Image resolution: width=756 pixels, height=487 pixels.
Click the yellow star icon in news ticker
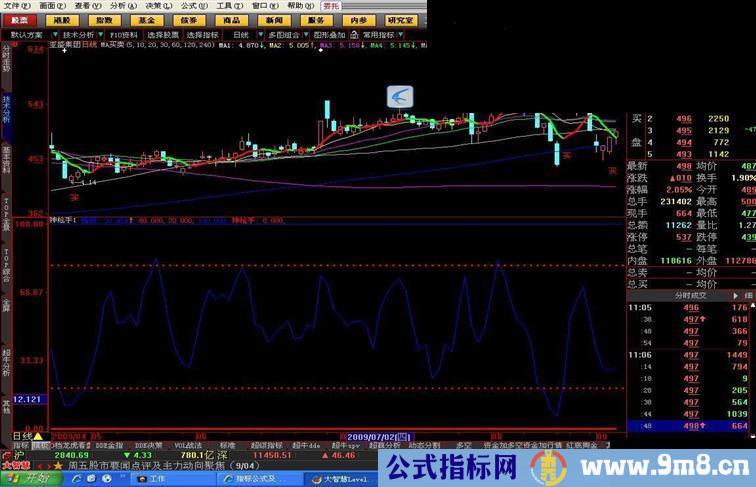(59, 465)
